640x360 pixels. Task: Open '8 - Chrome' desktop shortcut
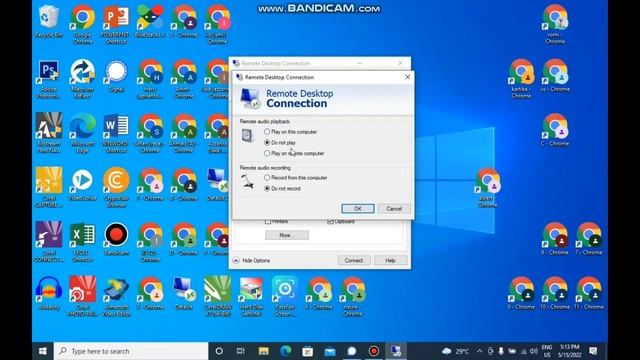pos(555,239)
